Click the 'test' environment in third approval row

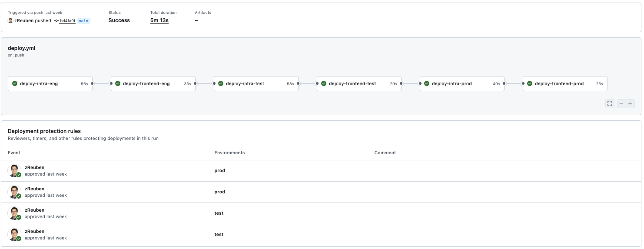(x=219, y=213)
